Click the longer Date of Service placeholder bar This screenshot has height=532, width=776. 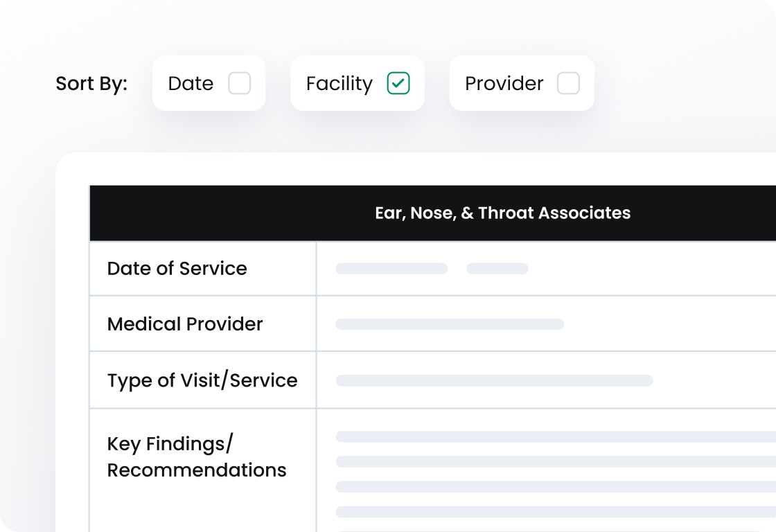tap(391, 268)
